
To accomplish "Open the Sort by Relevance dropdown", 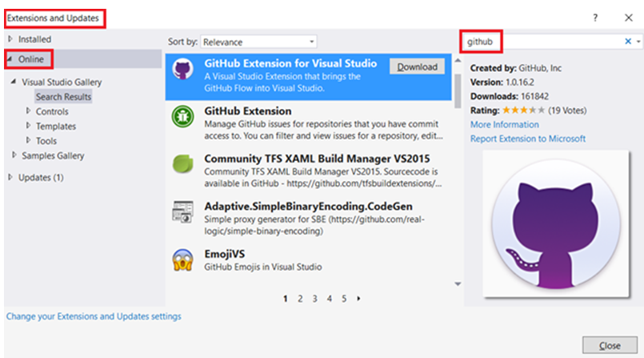I will pos(258,42).
